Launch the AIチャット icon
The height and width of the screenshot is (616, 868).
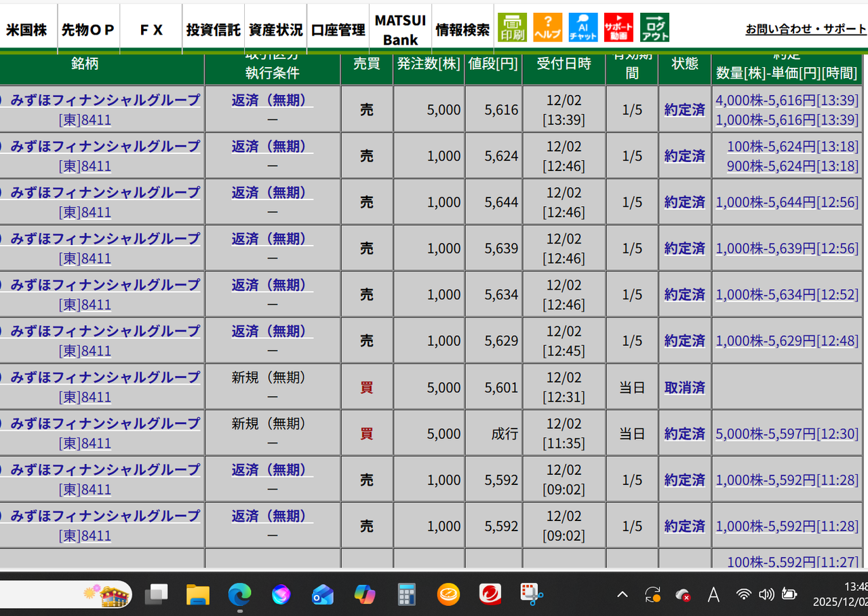tap(583, 27)
